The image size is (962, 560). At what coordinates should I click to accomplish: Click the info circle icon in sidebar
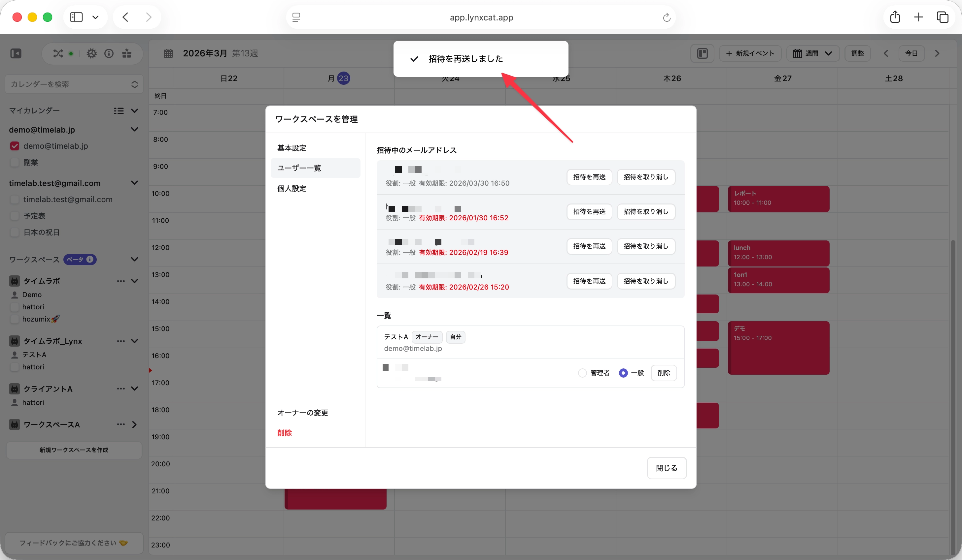coord(109,53)
